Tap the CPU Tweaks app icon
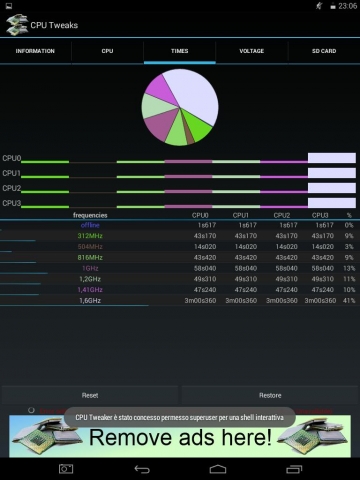This screenshot has height=480, width=360. pos(17,25)
